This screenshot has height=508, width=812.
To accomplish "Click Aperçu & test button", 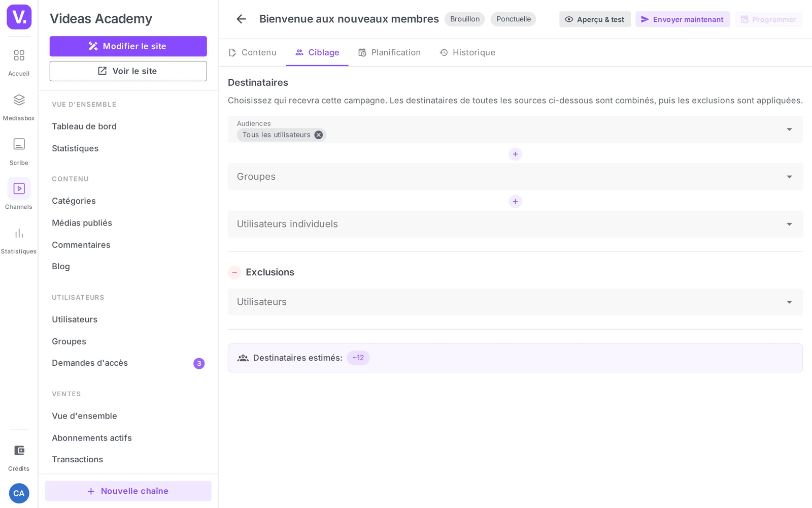I will click(x=595, y=19).
